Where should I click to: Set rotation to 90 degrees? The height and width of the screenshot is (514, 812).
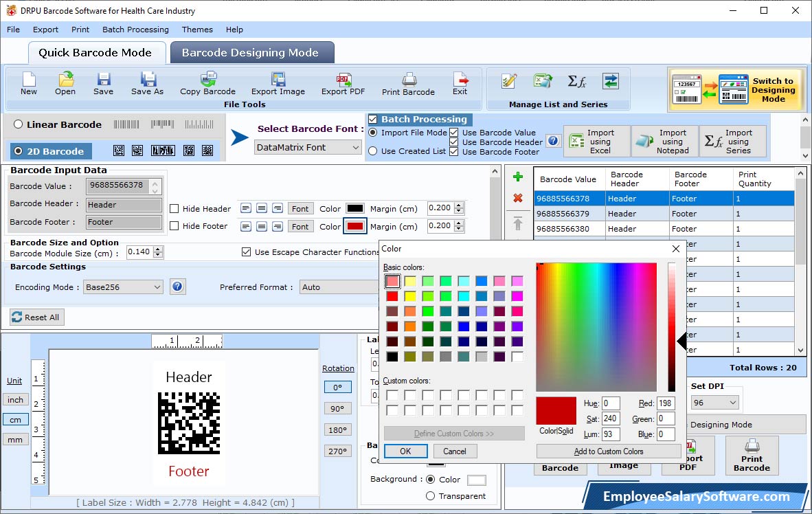(x=337, y=408)
